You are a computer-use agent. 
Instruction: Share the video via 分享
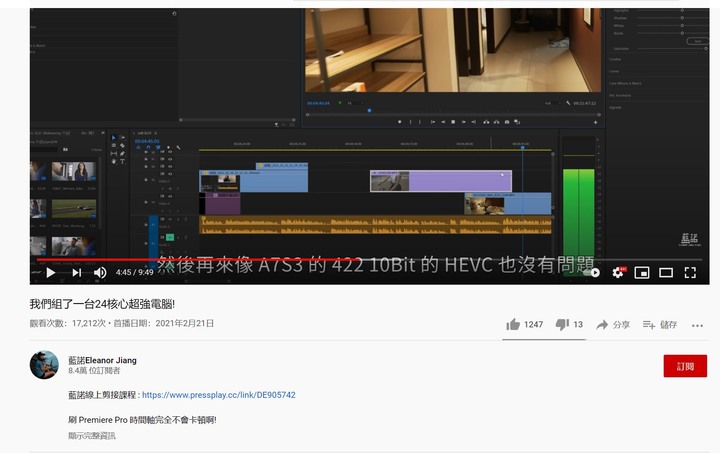point(613,324)
